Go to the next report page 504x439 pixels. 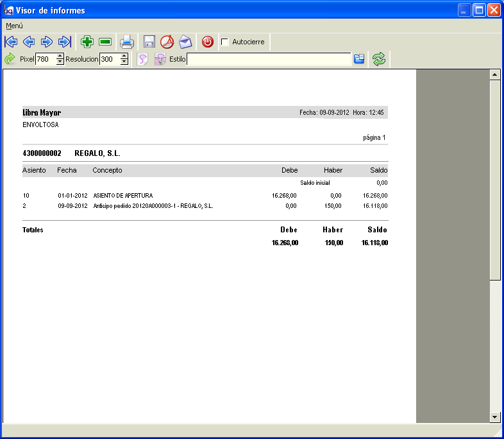pos(47,42)
